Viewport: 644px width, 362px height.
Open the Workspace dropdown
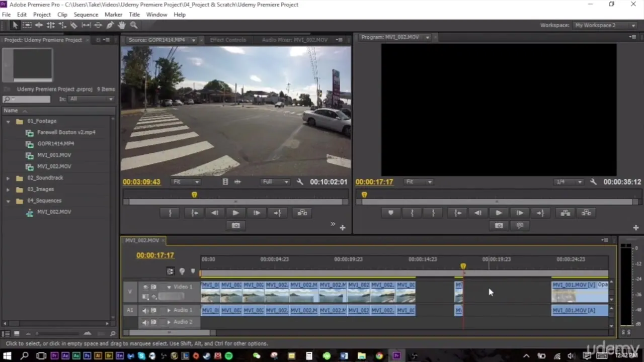click(606, 25)
